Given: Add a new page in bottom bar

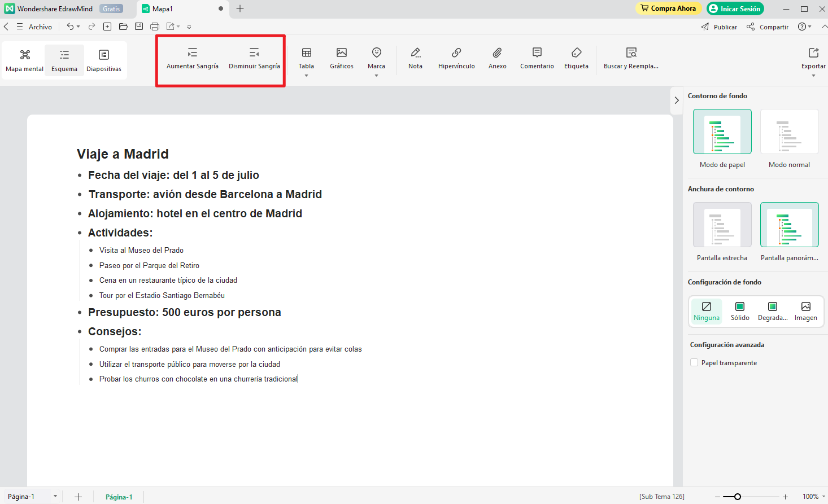Looking at the screenshot, I should [x=78, y=497].
